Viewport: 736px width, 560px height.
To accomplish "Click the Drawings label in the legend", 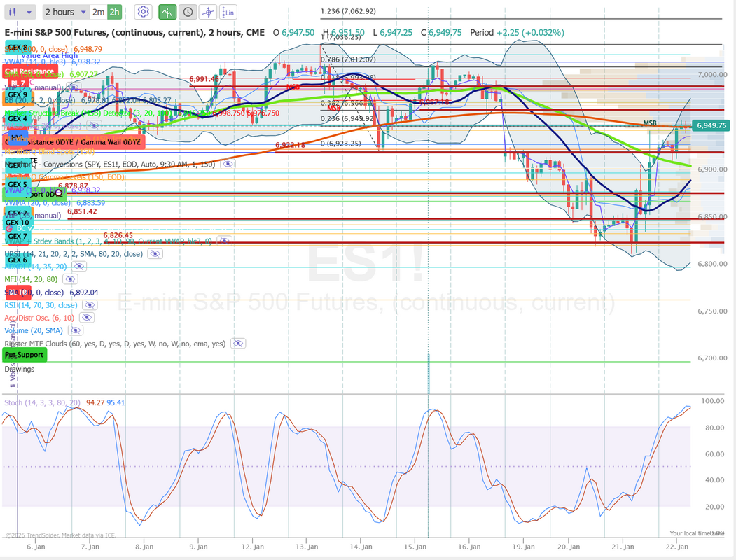I will [x=19, y=369].
